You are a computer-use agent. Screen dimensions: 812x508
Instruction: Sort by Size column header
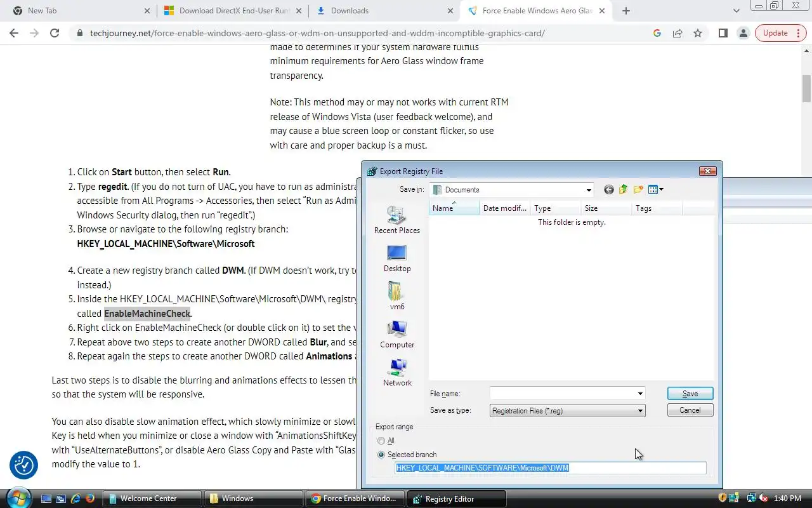coord(606,208)
